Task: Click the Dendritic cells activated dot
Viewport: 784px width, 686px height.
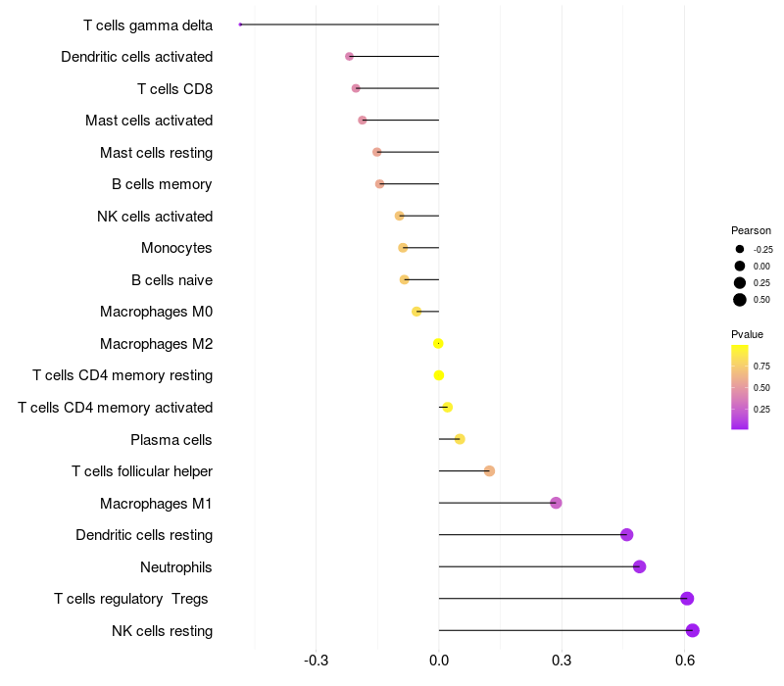Action: 349,57
